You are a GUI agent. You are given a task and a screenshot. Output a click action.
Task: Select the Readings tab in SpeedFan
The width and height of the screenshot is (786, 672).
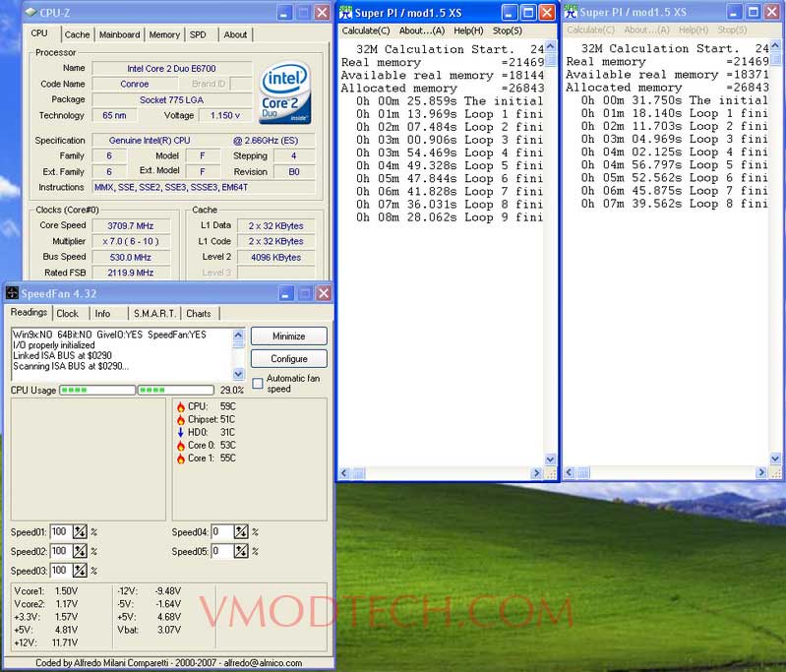click(x=29, y=312)
